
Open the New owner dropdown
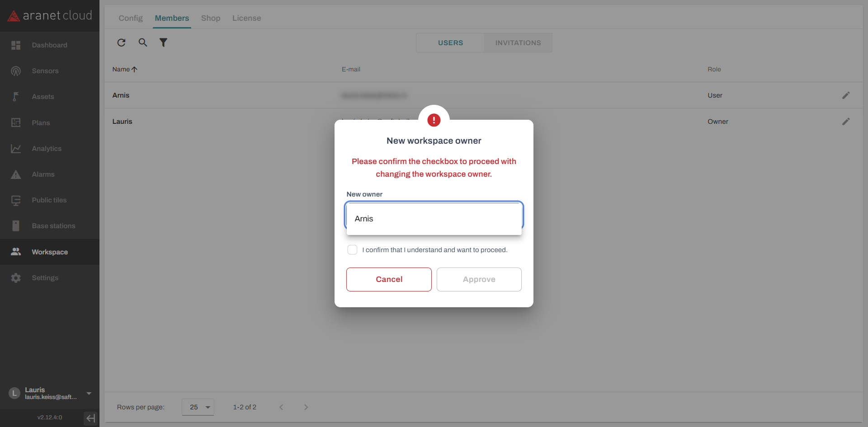click(434, 219)
